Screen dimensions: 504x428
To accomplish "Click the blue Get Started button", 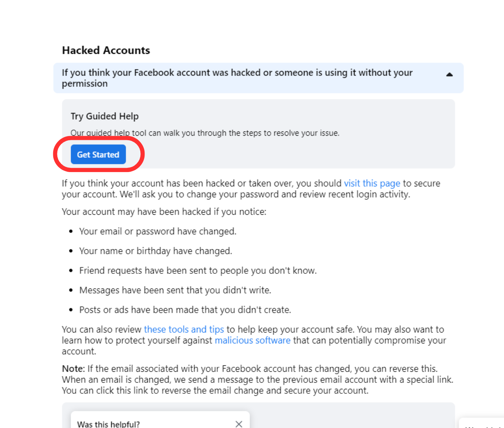I will coord(98,155).
